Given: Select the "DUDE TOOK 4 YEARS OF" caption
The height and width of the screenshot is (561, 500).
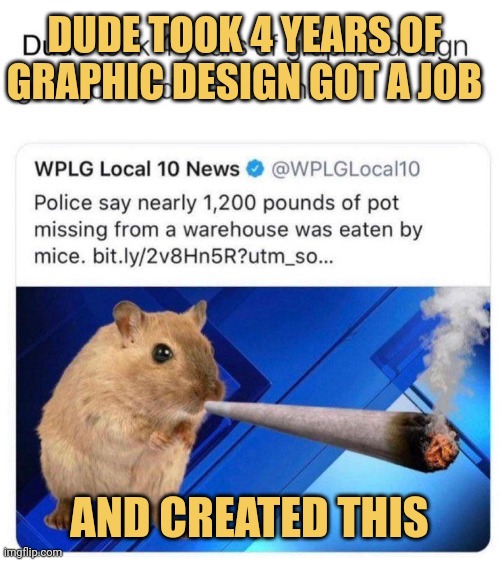Looking at the screenshot, I should 245,35.
